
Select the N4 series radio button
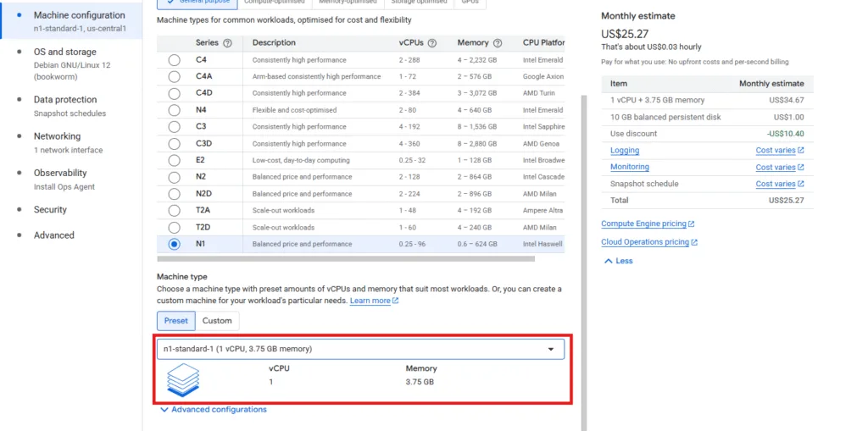[x=175, y=110]
